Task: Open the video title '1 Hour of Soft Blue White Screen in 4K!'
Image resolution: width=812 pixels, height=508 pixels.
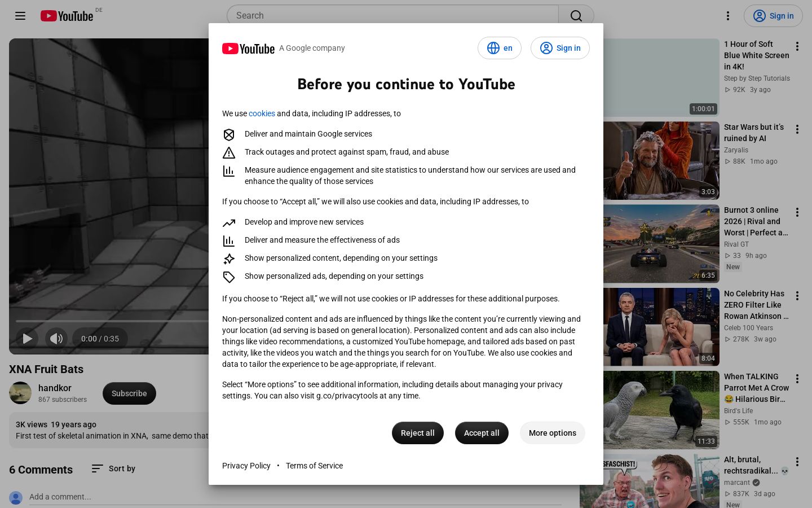Action: (x=756, y=55)
